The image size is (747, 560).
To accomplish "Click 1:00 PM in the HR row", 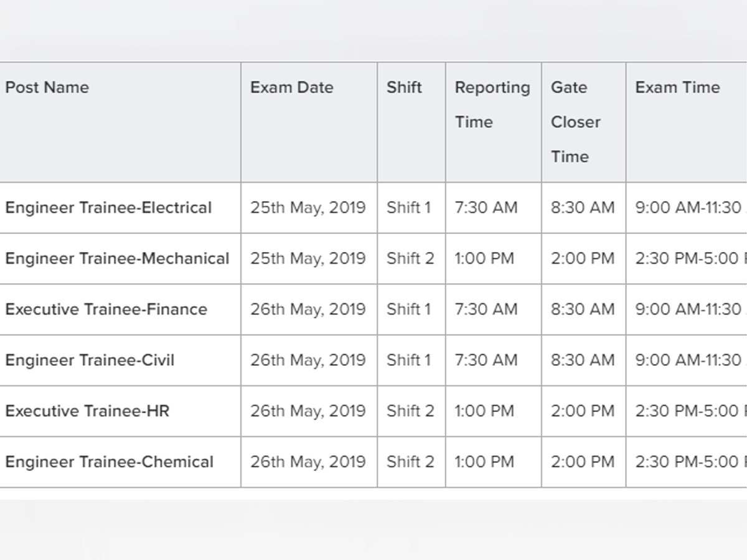I will click(484, 411).
